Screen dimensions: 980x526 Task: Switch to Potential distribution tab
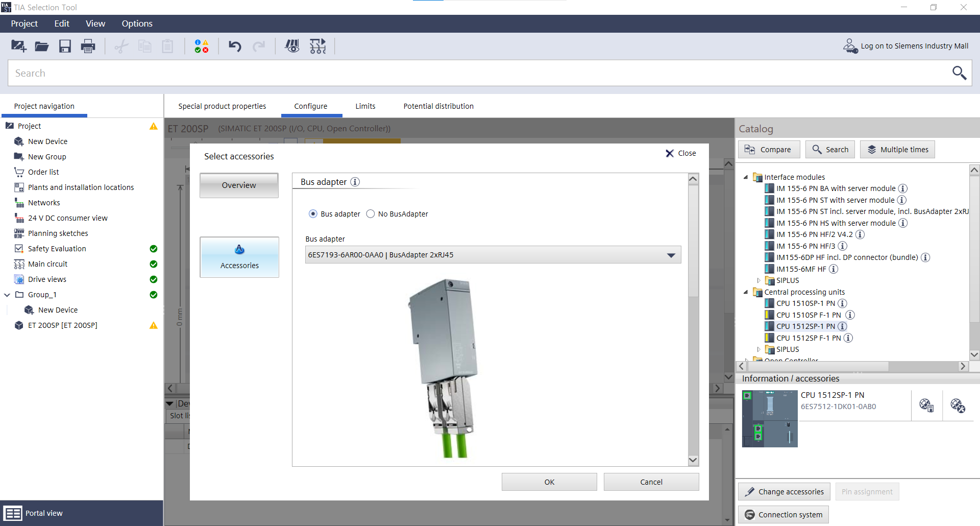pyautogui.click(x=438, y=106)
